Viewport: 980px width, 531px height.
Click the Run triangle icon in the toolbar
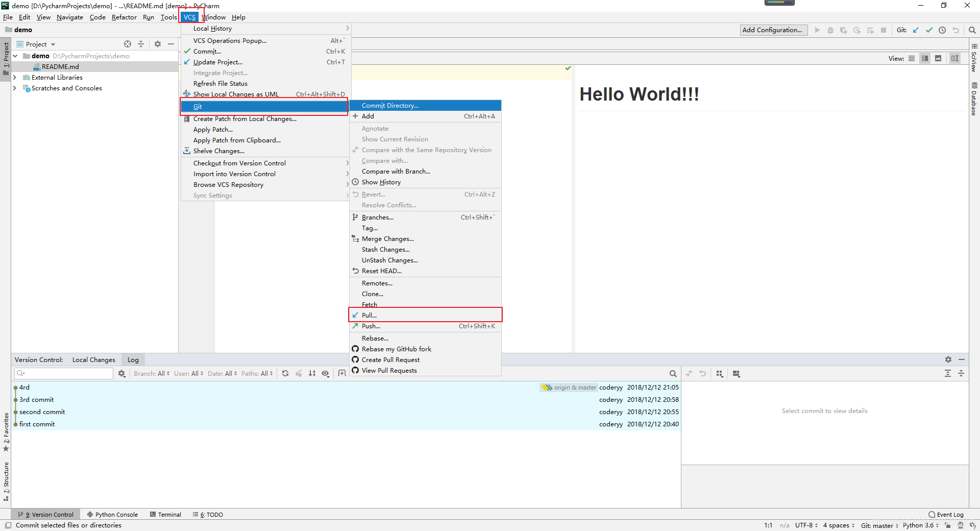click(817, 30)
